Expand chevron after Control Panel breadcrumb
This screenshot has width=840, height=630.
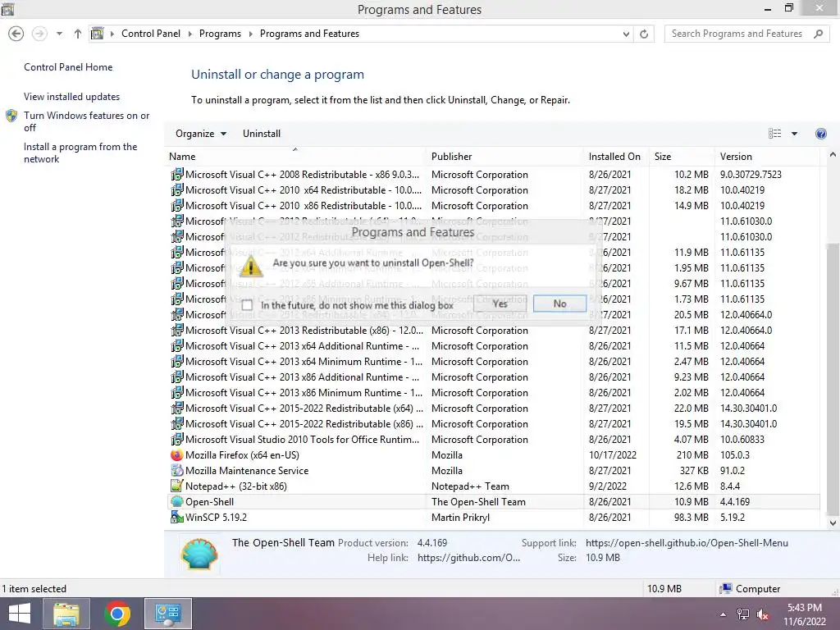[189, 34]
